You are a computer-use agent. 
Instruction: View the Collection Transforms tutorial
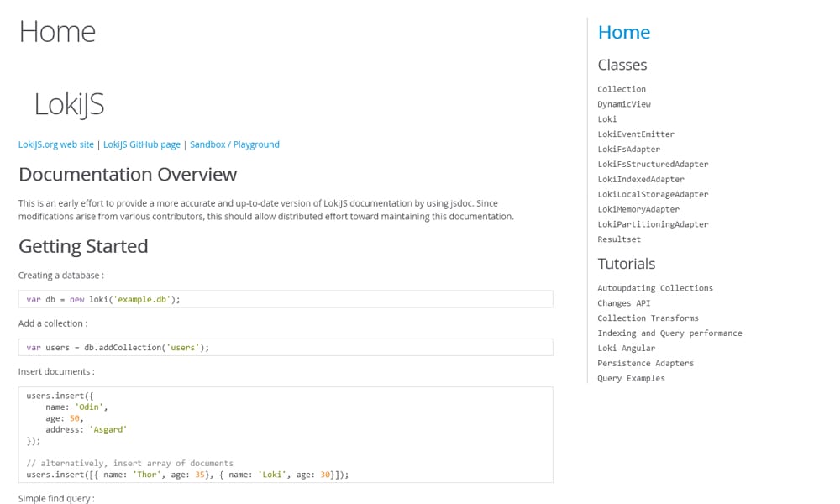pos(648,318)
